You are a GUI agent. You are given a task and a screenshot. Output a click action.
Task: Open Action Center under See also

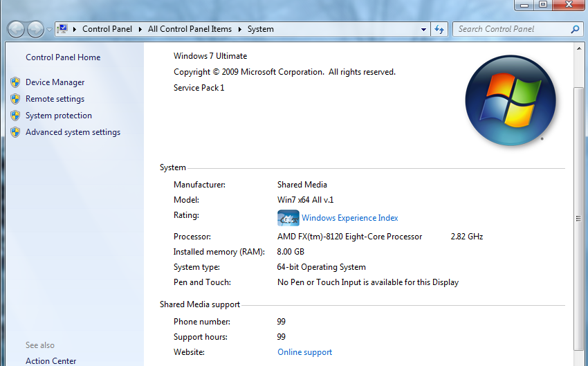point(51,360)
